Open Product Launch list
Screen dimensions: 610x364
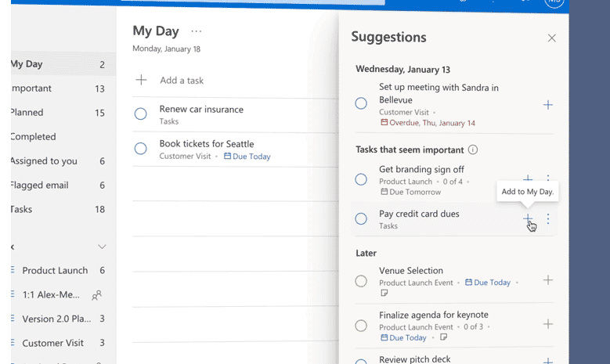63,270
